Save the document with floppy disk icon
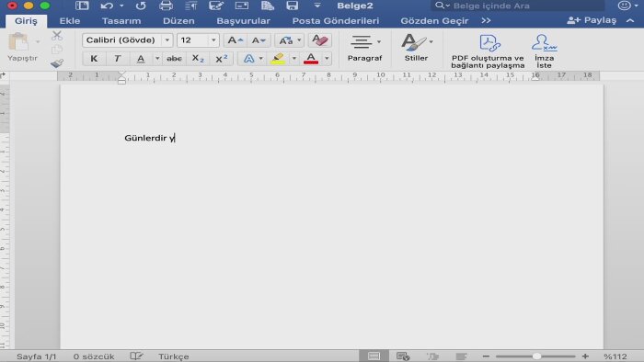644x362 pixels. click(292, 6)
